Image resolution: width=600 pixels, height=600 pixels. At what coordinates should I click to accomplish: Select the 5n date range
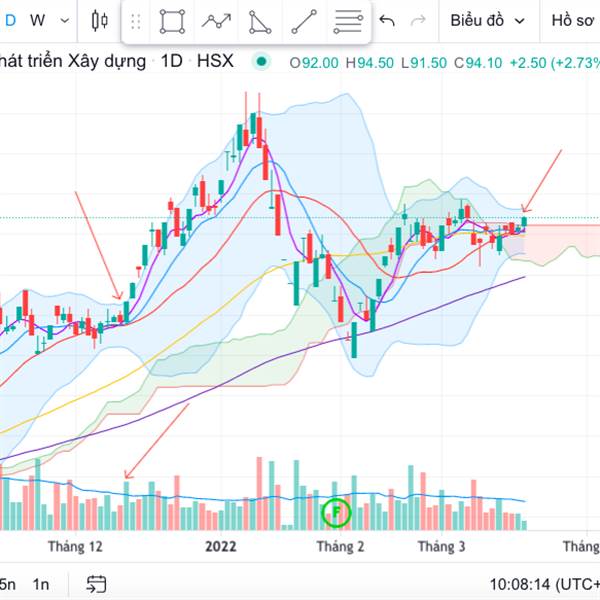click(x=8, y=585)
